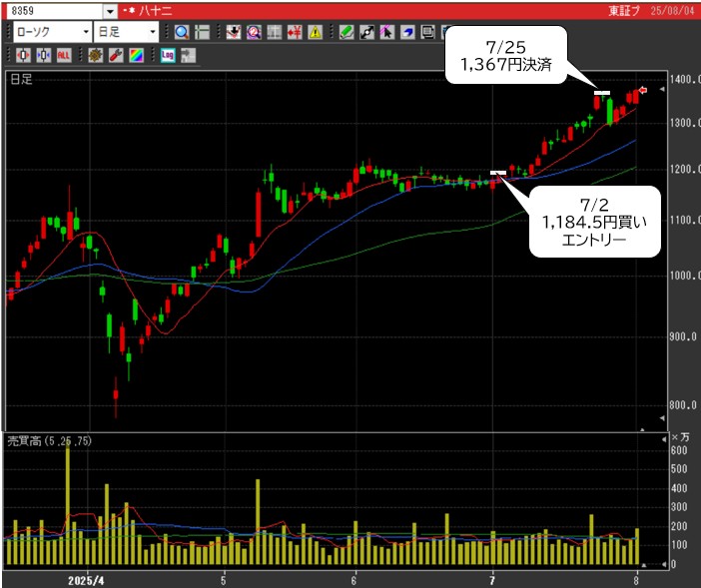Image resolution: width=701 pixels, height=588 pixels.
Task: Click the red ALL display icon
Action: (x=64, y=55)
